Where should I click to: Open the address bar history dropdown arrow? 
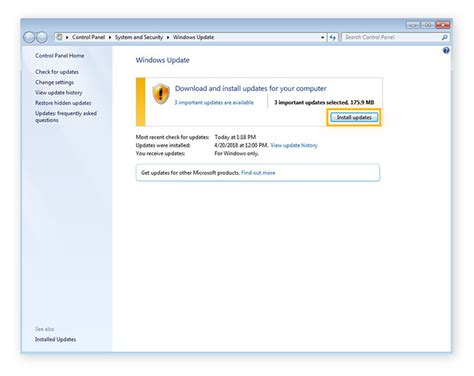point(322,37)
